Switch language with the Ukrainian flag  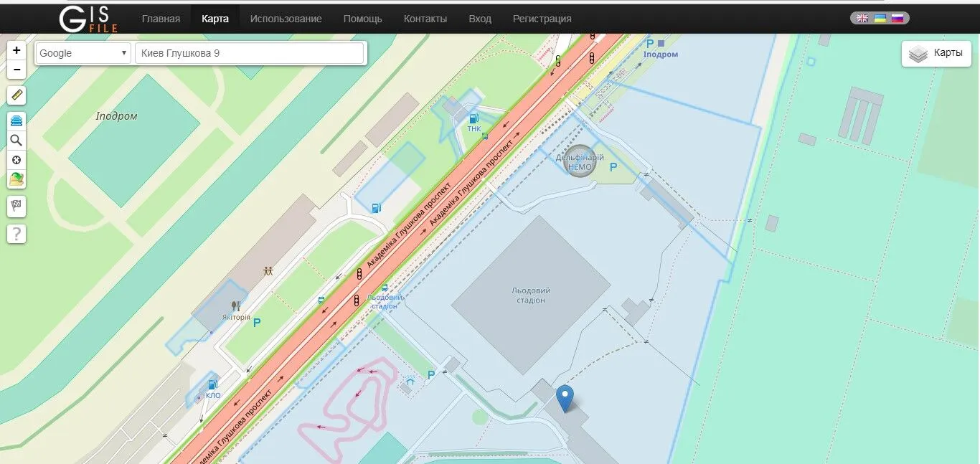coord(880,19)
